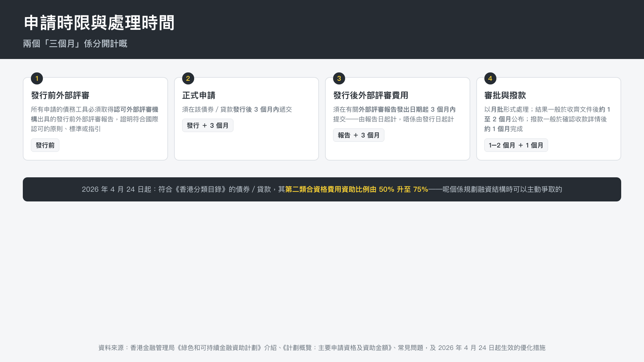Click the description starting 以月批形式處理
The width and height of the screenshot is (644, 362).
(x=547, y=119)
